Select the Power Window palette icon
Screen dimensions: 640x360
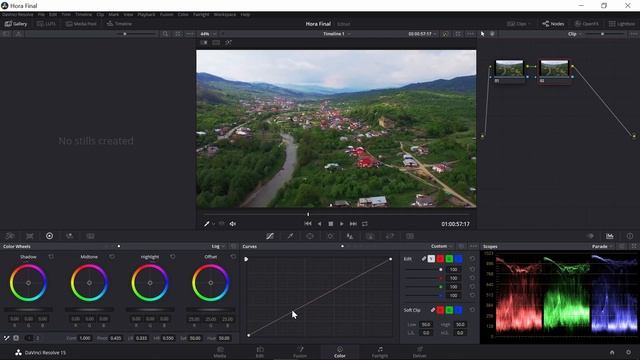click(x=310, y=236)
